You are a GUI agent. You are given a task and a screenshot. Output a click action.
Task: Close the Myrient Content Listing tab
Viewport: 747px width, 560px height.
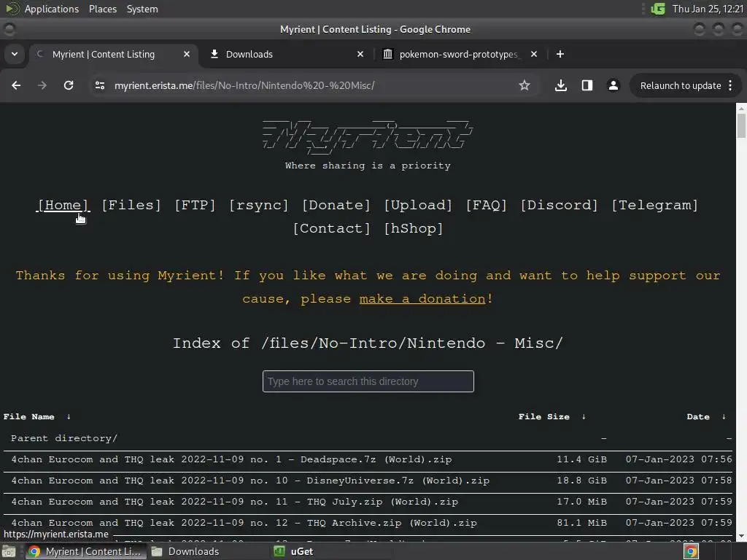coord(187,54)
